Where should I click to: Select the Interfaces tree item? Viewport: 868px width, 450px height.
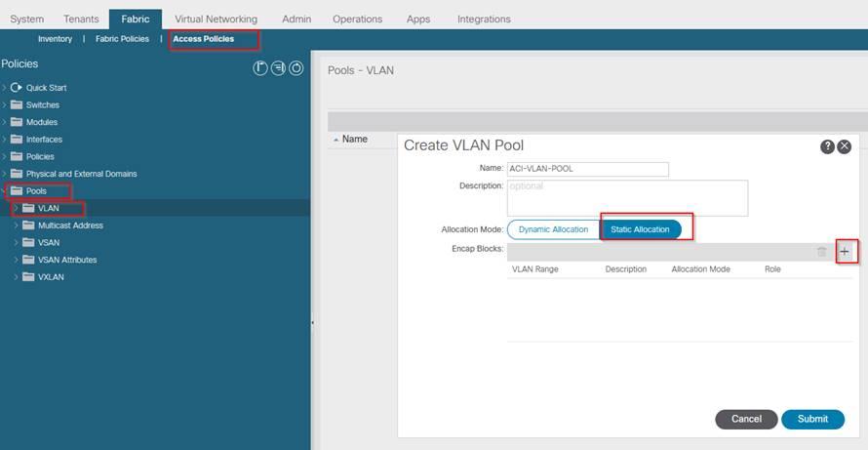pyautogui.click(x=44, y=140)
